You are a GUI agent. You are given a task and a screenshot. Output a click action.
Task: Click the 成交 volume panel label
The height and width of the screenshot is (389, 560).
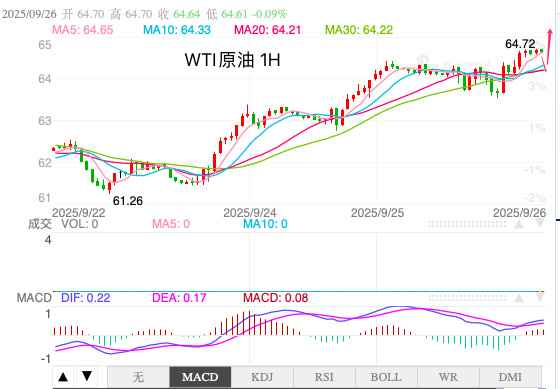click(40, 224)
